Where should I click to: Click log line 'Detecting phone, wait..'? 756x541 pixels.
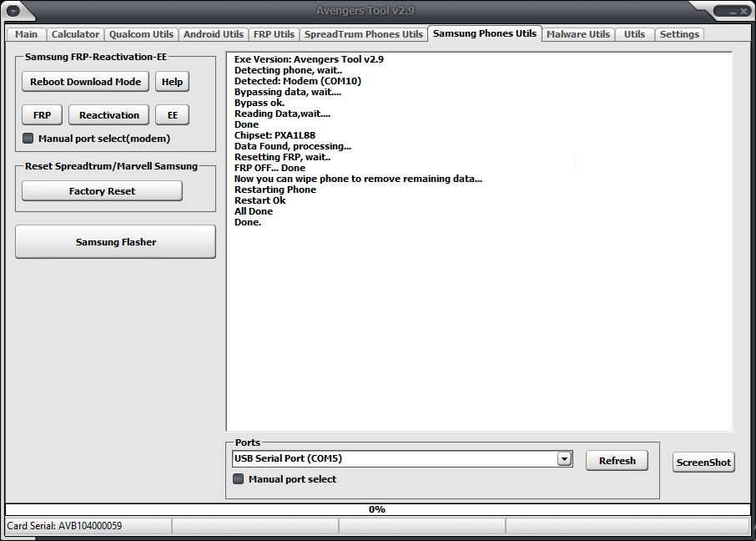289,70
